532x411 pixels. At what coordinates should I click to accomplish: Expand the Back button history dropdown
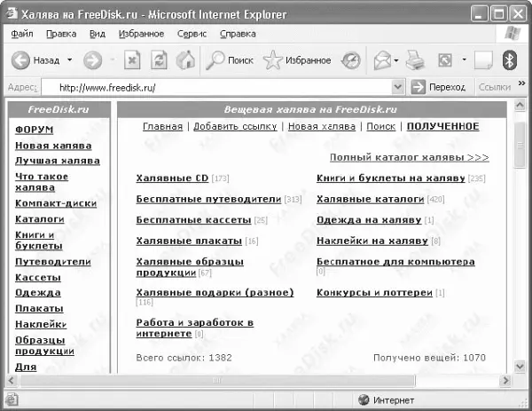[69, 60]
